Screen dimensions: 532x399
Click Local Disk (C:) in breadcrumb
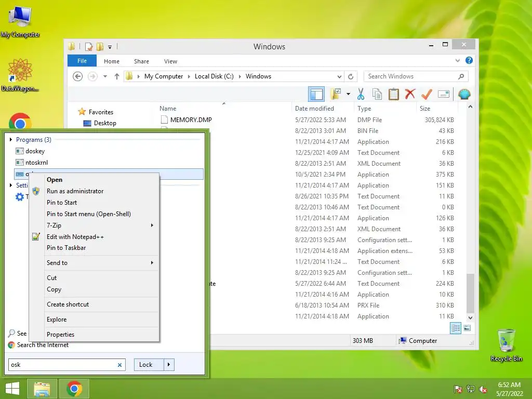214,76
